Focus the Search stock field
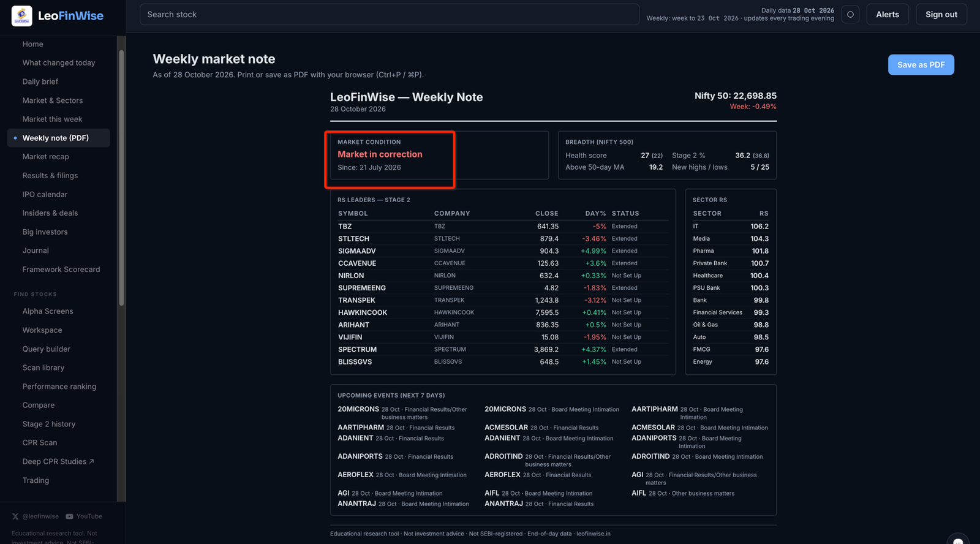Image resolution: width=980 pixels, height=544 pixels. 390,15
